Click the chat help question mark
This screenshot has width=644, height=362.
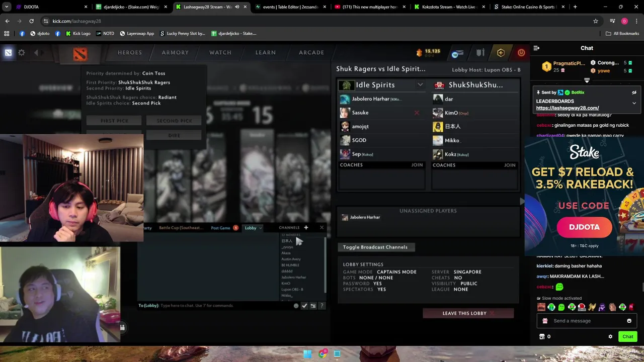[321, 306]
